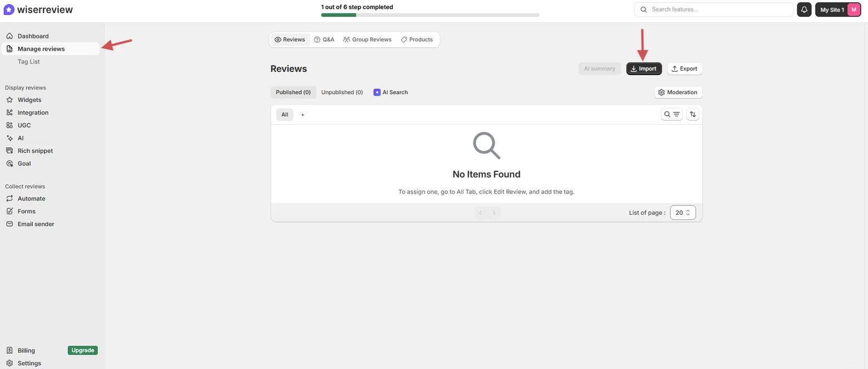Screen dimensions: 868x369
Task: Open AI Search
Action: (391, 92)
